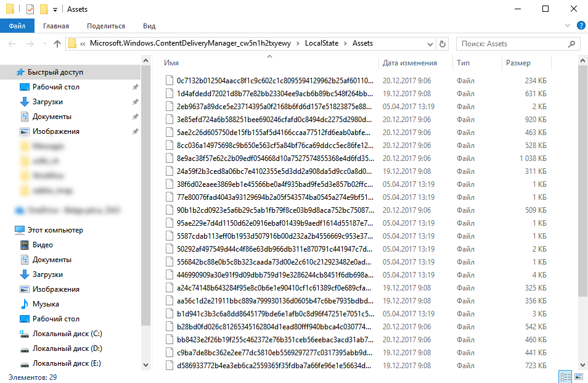Switch to details view layout
Viewport: 588px width, 383px height.
point(565,376)
